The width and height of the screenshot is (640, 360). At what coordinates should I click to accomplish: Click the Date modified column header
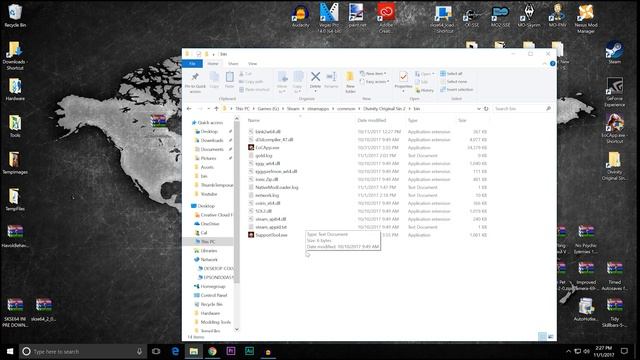click(371, 120)
